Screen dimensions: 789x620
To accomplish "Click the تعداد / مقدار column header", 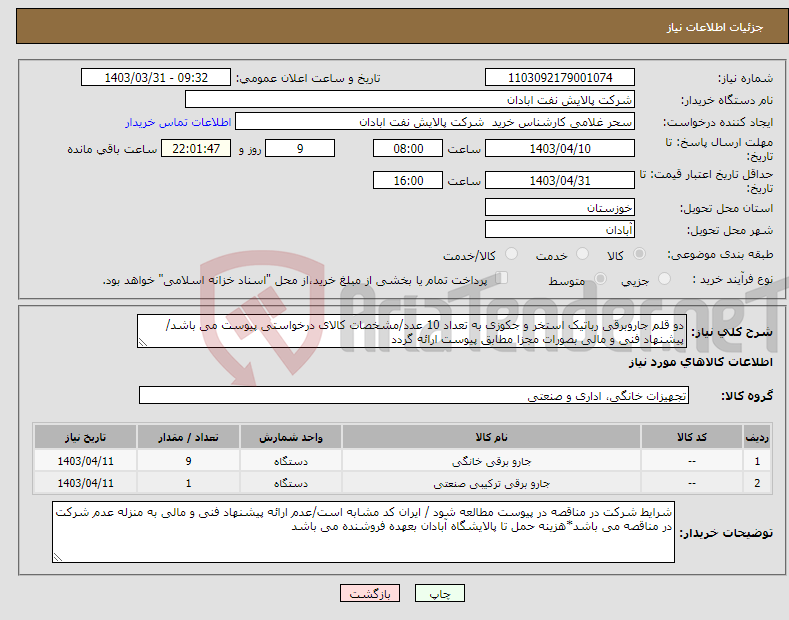I will (x=188, y=437).
